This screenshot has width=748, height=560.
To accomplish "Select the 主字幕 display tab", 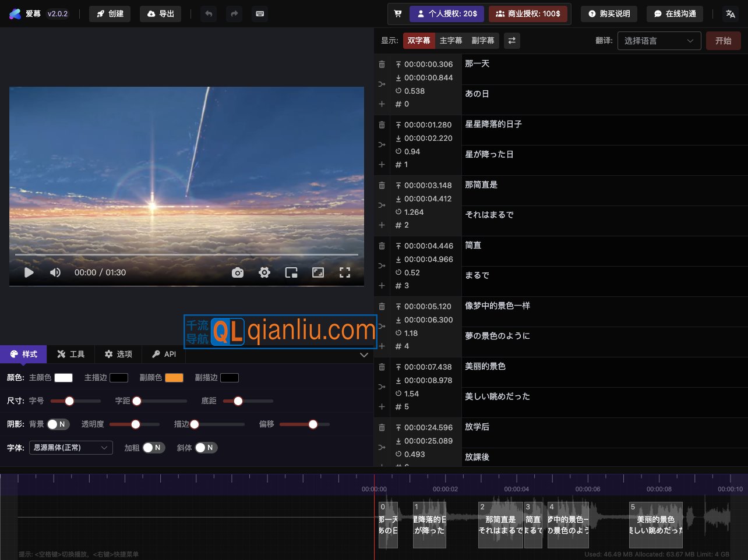I will pos(451,40).
